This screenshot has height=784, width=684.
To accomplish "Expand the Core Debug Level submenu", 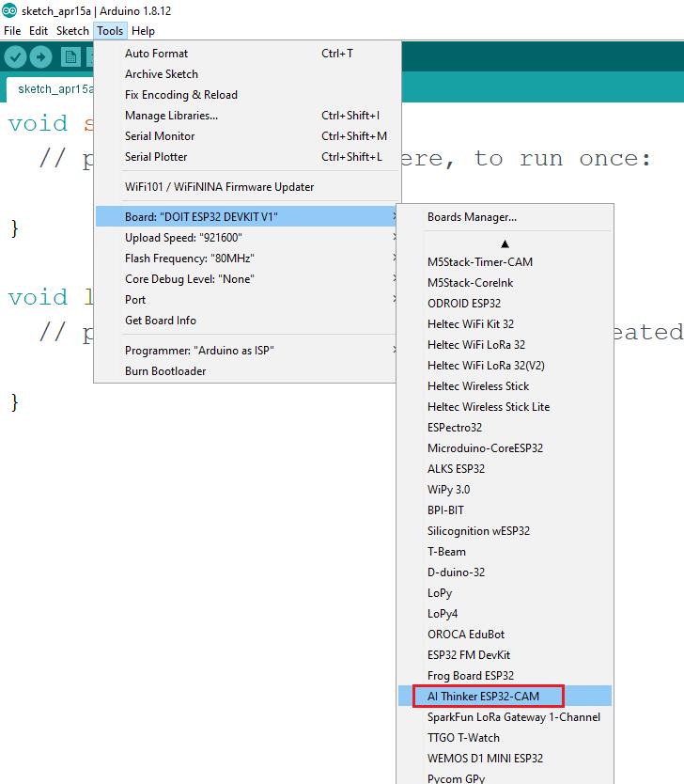I will pos(247,278).
